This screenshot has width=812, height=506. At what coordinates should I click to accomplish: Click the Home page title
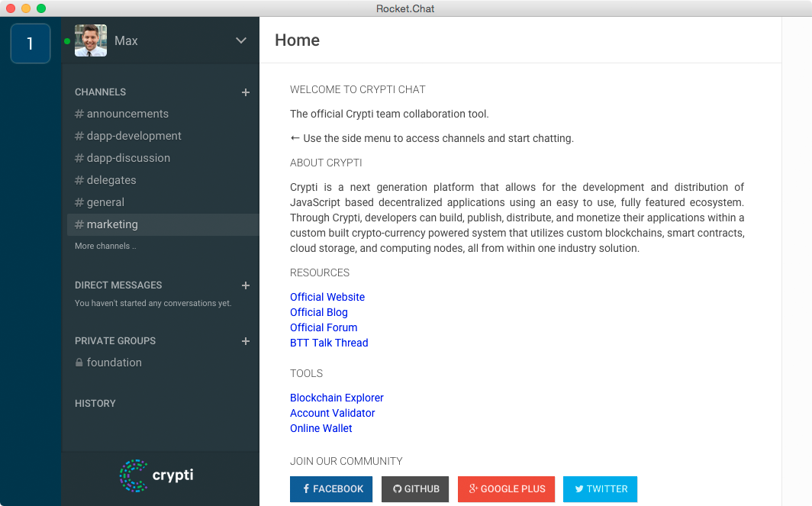(x=298, y=40)
